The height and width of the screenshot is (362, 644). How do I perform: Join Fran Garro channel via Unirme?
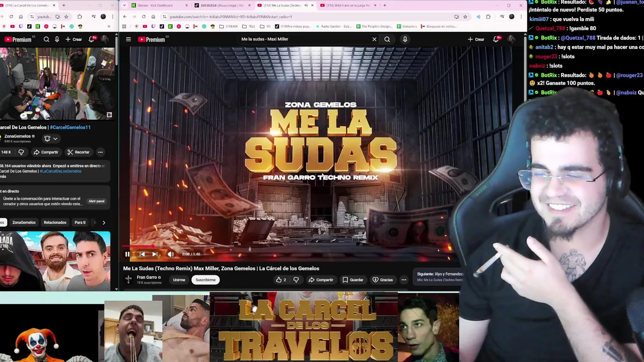coord(179,280)
